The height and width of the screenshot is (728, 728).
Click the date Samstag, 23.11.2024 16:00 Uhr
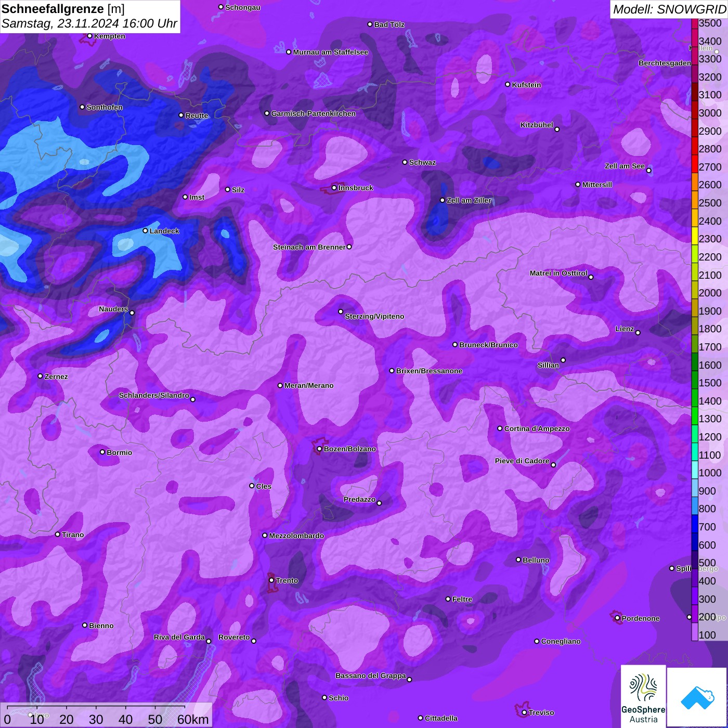pos(89,24)
